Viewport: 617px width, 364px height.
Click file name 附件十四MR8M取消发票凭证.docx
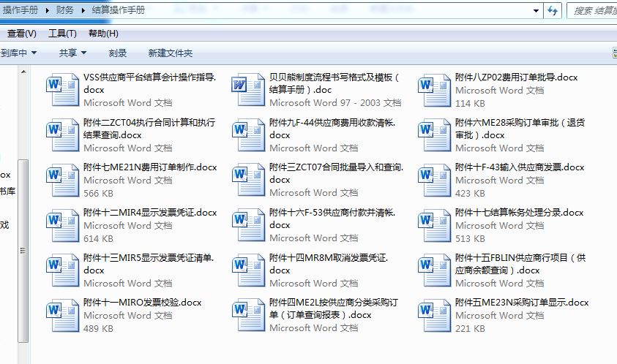tap(329, 264)
